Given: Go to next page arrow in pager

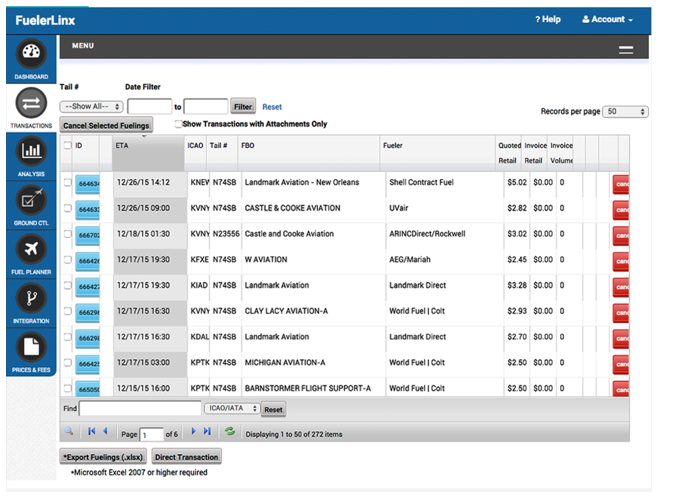Looking at the screenshot, I should pyautogui.click(x=194, y=432).
